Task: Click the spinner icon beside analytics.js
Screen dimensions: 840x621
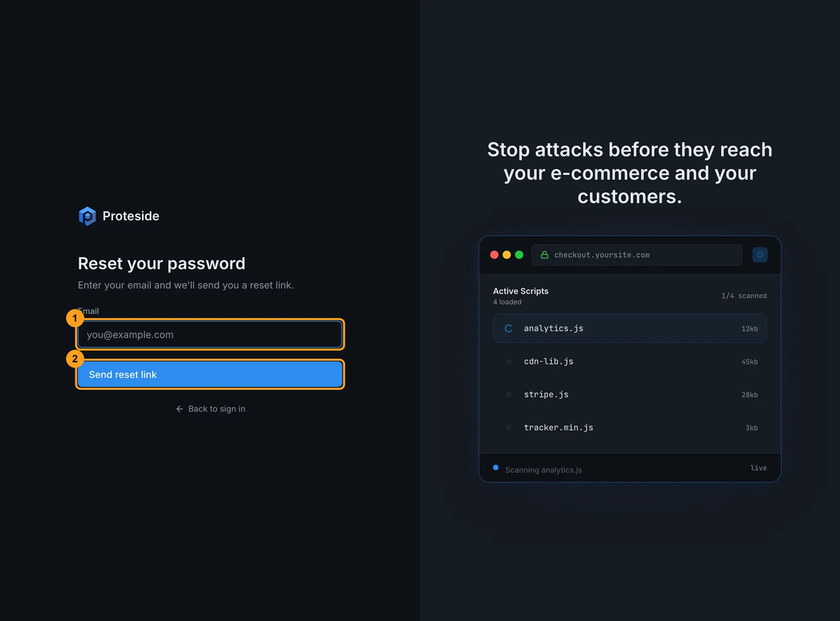Action: [508, 329]
